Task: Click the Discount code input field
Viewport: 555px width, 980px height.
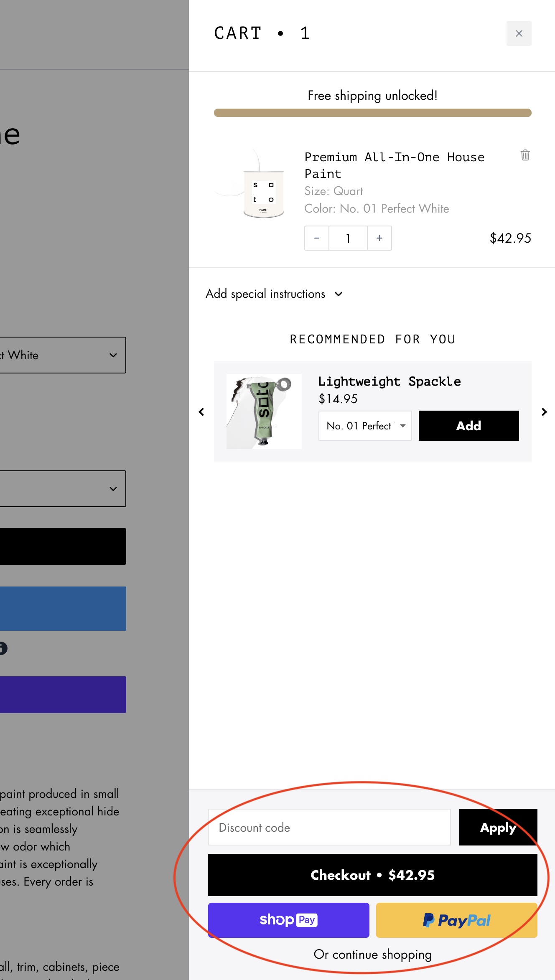Action: [329, 828]
